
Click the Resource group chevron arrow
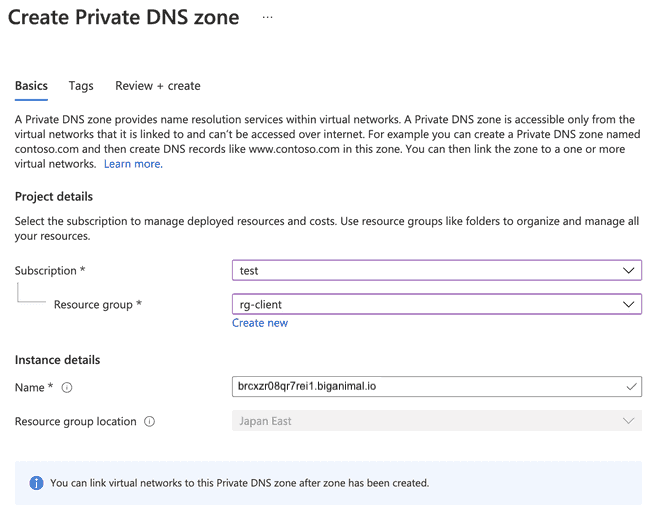pyautogui.click(x=629, y=304)
